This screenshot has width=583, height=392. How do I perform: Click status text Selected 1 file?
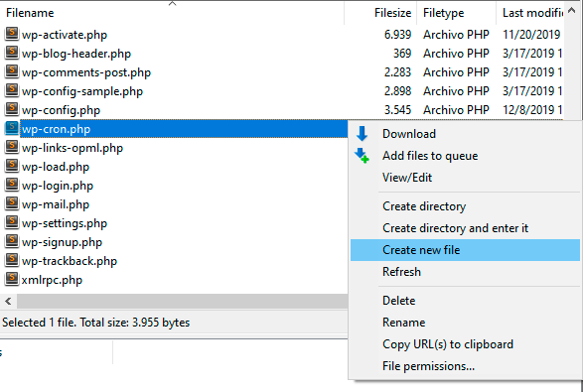pos(96,323)
